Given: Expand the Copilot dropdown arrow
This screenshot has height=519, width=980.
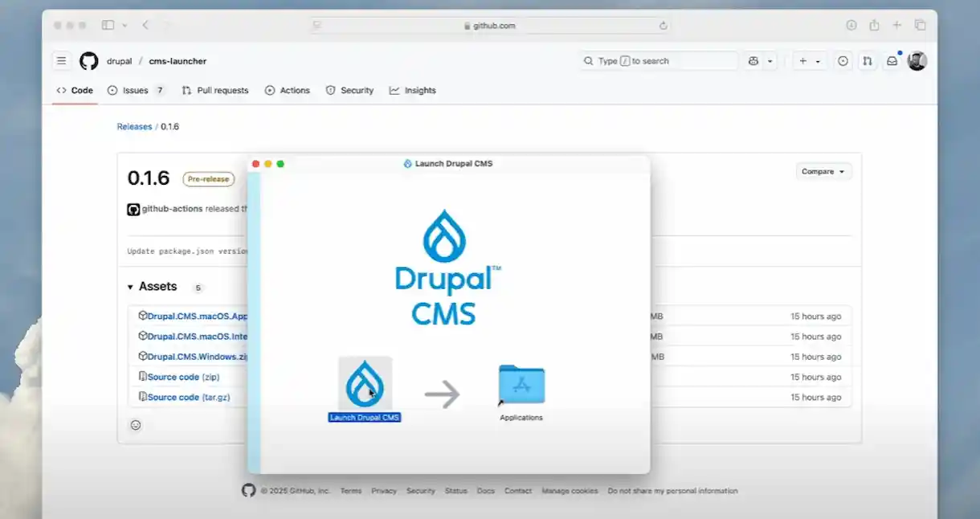Looking at the screenshot, I should point(768,60).
